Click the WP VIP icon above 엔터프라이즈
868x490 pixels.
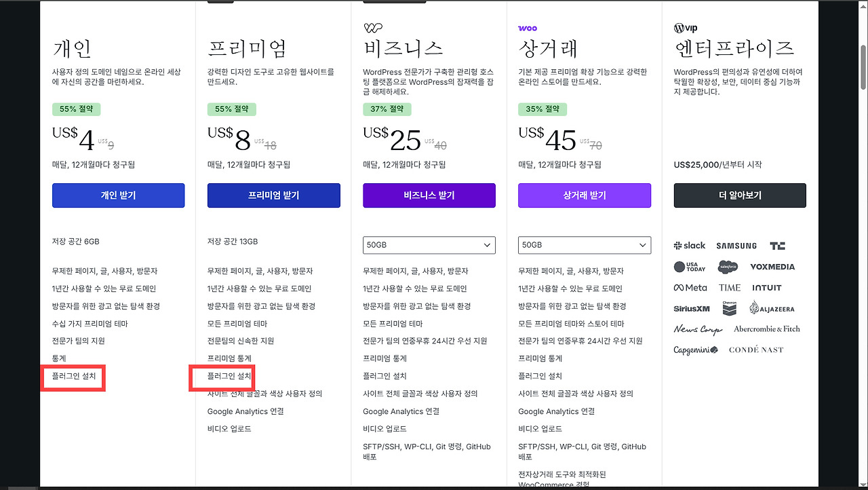click(686, 28)
